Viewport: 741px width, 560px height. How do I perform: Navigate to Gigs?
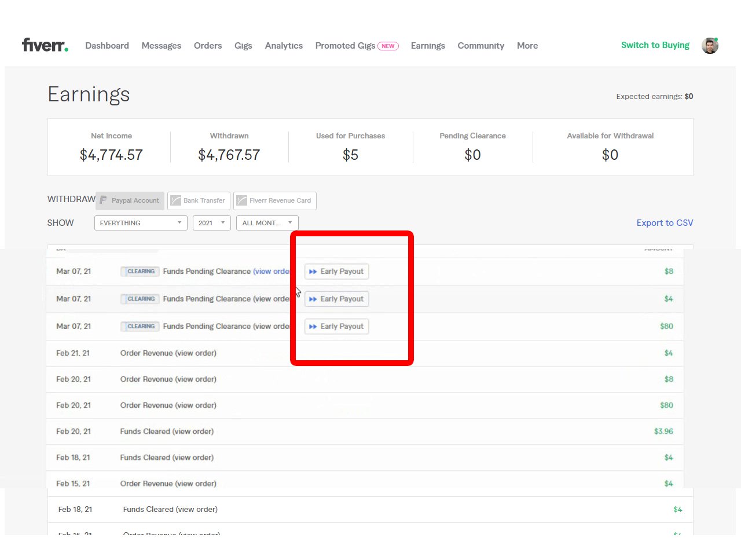tap(243, 46)
